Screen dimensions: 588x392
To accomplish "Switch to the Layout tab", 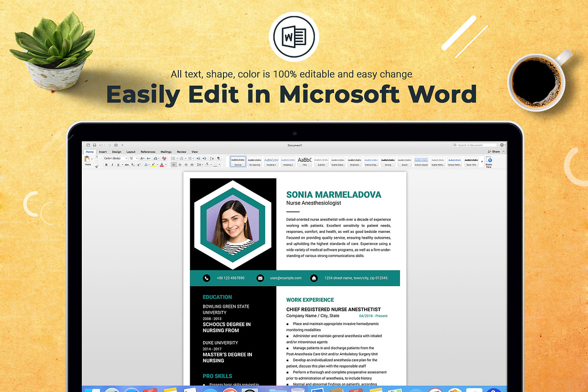I will 131,152.
